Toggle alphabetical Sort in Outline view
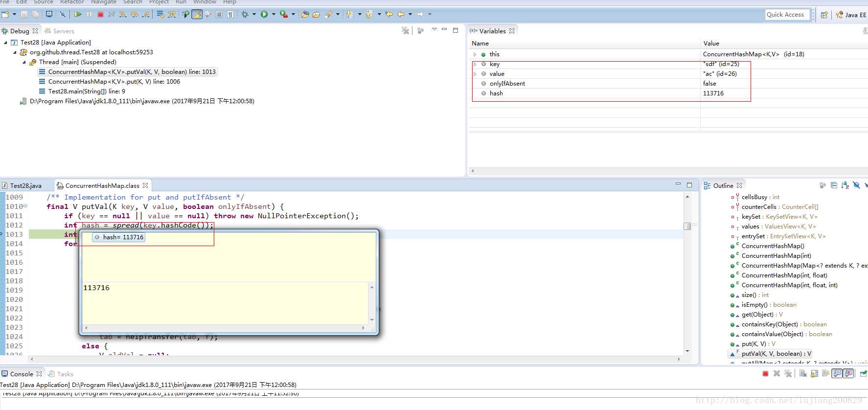This screenshot has width=868, height=410. coord(845,185)
